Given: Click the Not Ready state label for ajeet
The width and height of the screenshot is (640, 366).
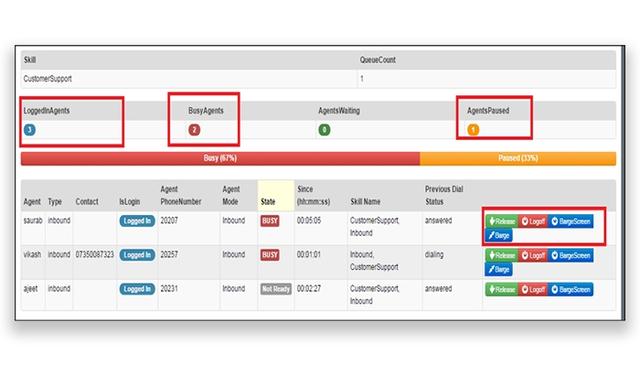Looking at the screenshot, I should [x=276, y=289].
